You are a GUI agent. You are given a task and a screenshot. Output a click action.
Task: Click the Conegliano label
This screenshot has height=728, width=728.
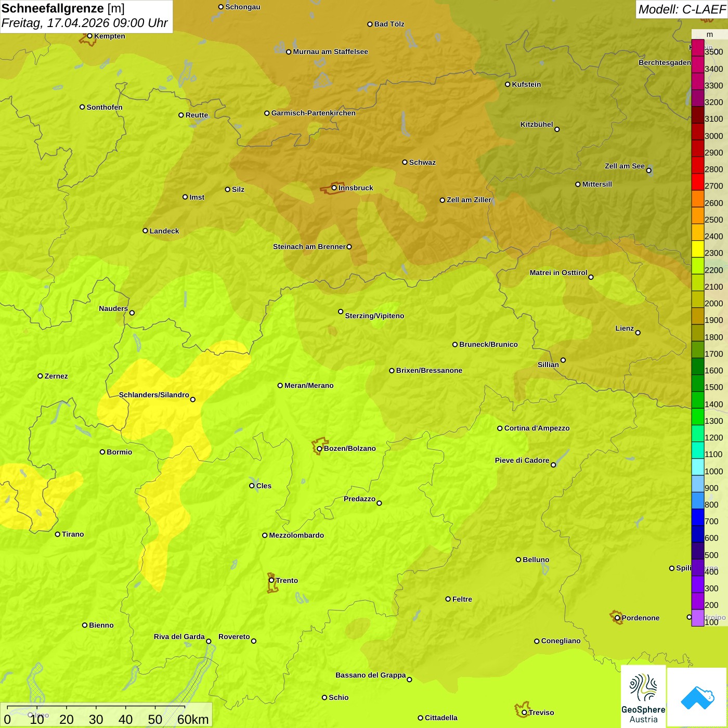pos(561,641)
